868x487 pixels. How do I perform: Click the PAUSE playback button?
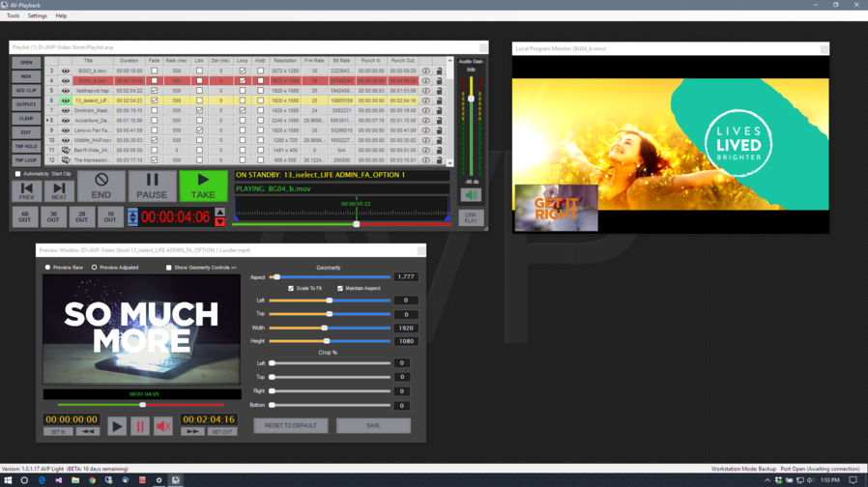tap(152, 186)
